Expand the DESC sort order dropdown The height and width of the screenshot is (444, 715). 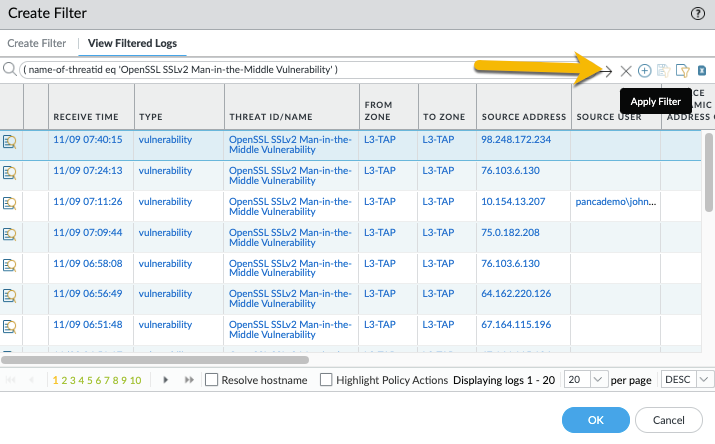[x=704, y=380]
